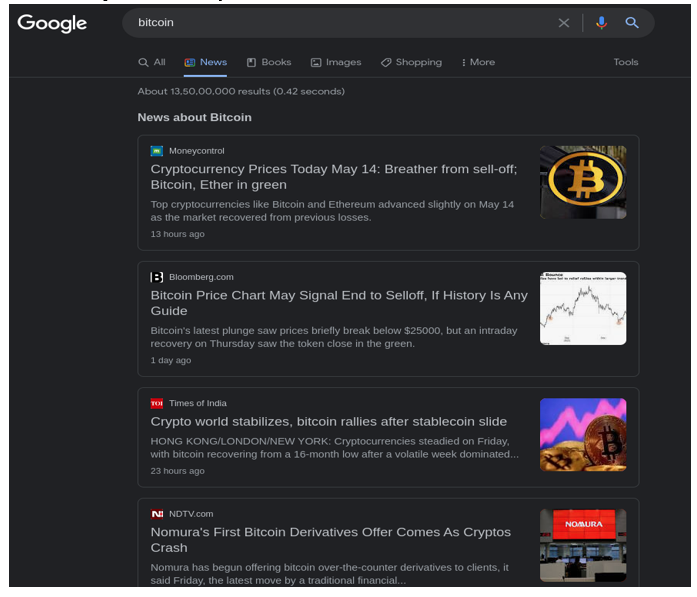This screenshot has height=597, width=697.
Task: Go to the Shopping tab
Action: point(411,62)
